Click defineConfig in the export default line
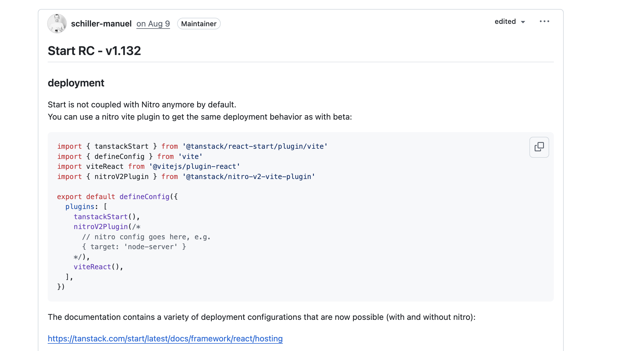The height and width of the screenshot is (351, 644). pyautogui.click(x=144, y=197)
